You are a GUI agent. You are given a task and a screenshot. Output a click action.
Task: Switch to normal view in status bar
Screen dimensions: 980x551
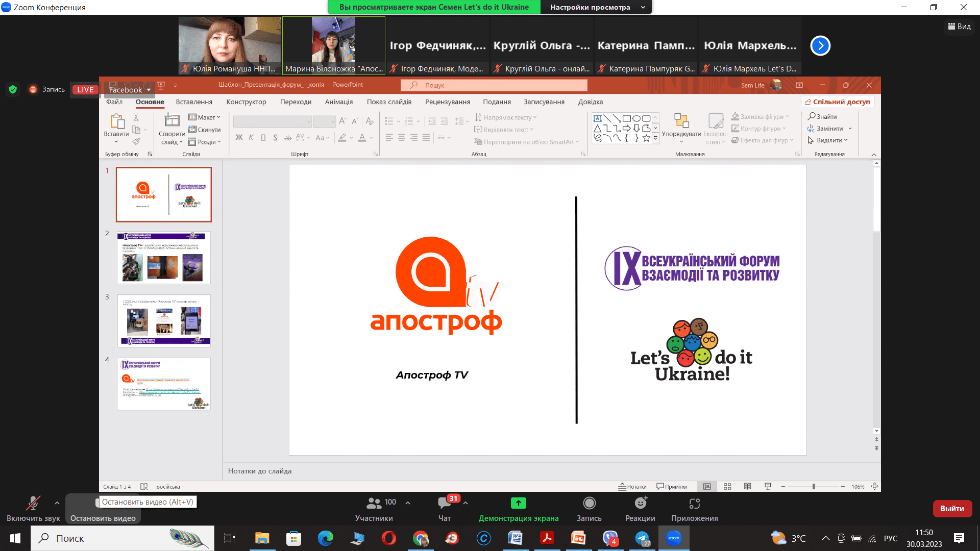707,486
